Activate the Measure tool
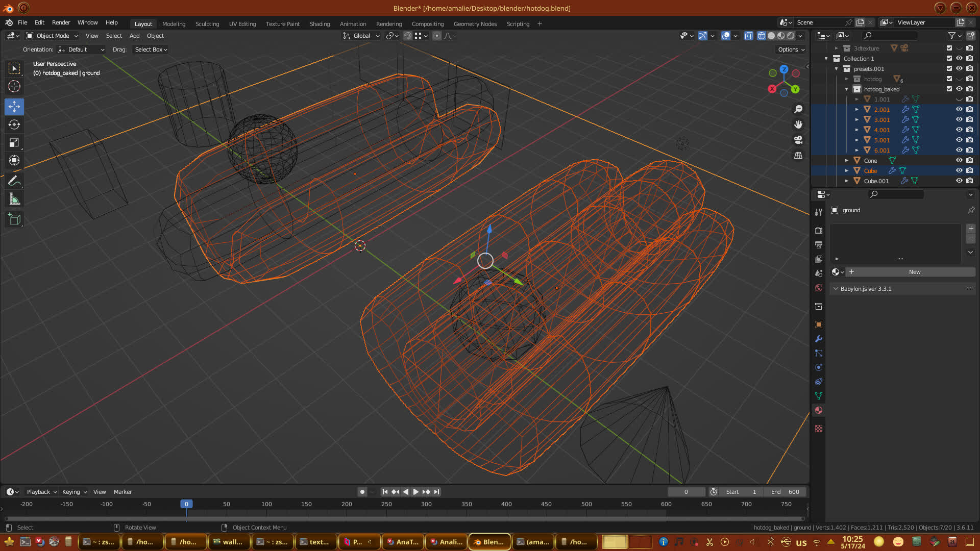 [14, 199]
